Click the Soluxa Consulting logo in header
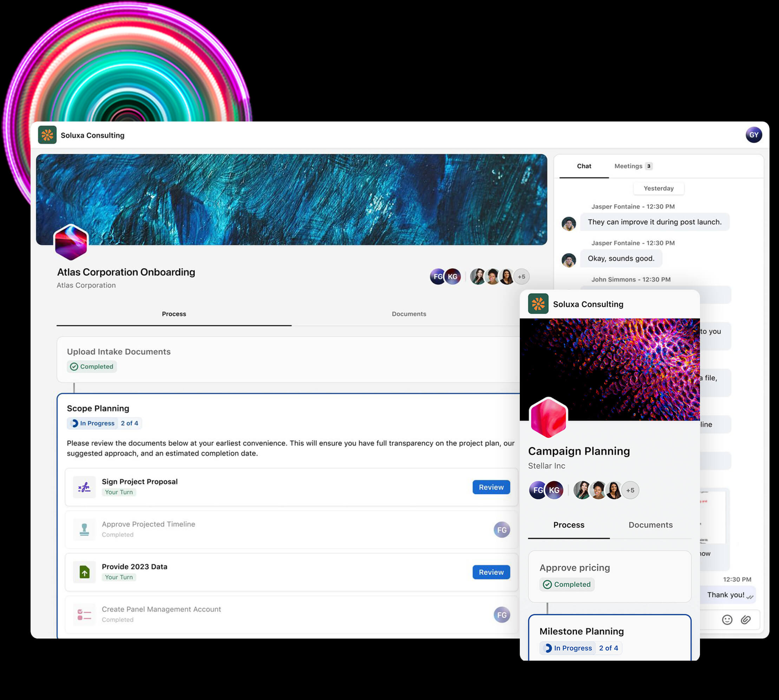The width and height of the screenshot is (779, 700). pyautogui.click(x=47, y=135)
